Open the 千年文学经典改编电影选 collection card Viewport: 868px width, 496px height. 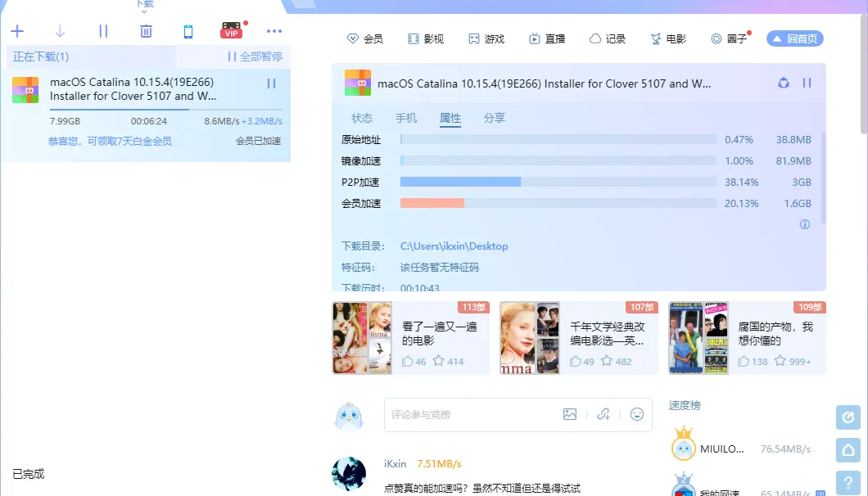[579, 338]
